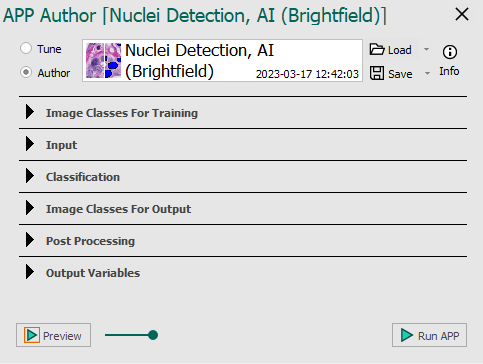This screenshot has height=364, width=483.
Task: Open the Save dropdown arrow
Action: click(427, 73)
